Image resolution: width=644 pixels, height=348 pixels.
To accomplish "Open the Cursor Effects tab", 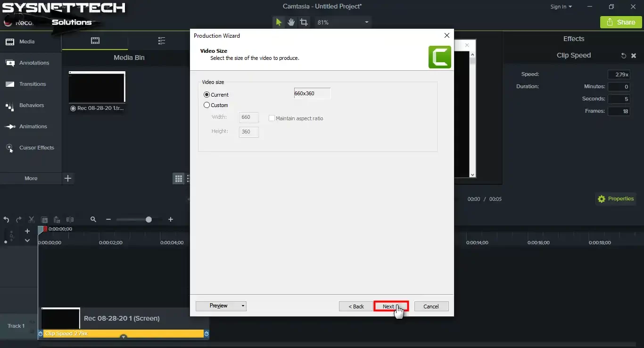I will 31,148.
